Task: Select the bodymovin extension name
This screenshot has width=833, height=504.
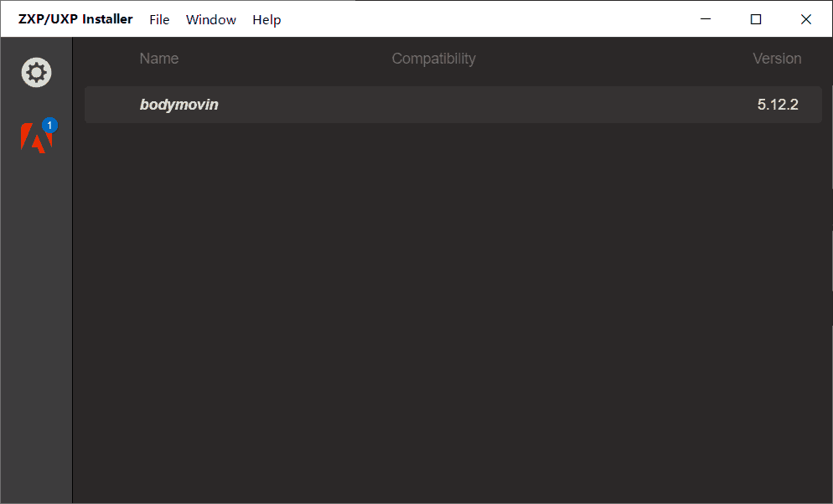Action: pos(178,105)
